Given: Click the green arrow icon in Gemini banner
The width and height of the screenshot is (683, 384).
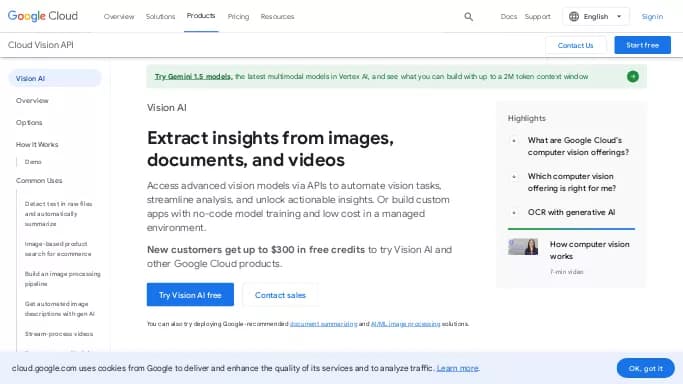Looking at the screenshot, I should point(632,77).
